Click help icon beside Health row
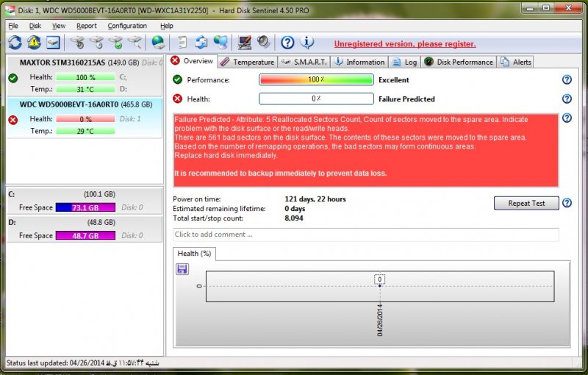 pyautogui.click(x=567, y=99)
